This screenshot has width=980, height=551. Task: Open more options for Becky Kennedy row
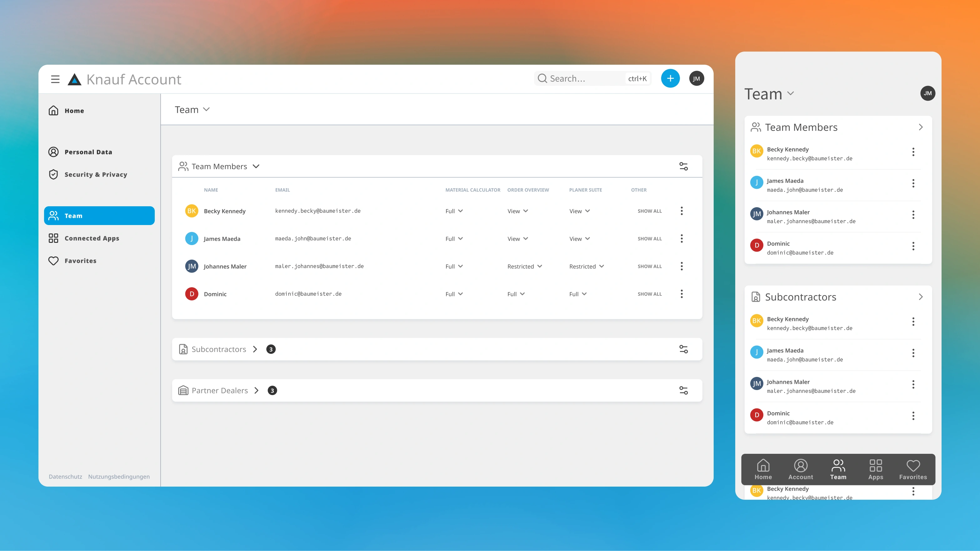(x=681, y=211)
